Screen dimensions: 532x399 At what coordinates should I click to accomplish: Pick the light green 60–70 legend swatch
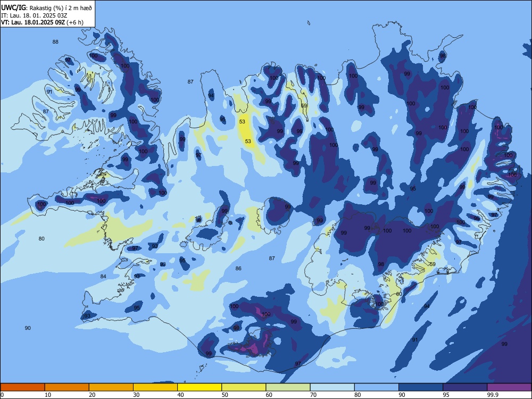tap(288, 387)
